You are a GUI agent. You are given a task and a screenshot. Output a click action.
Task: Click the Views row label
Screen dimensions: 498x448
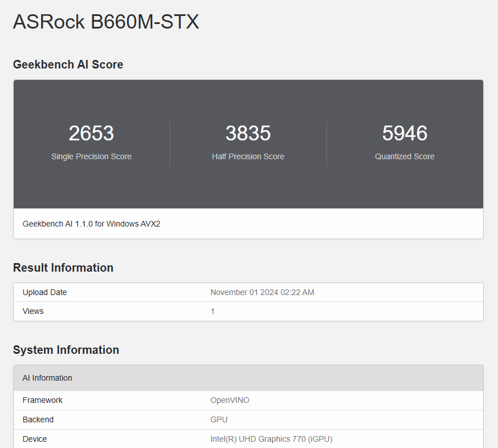pos(33,311)
